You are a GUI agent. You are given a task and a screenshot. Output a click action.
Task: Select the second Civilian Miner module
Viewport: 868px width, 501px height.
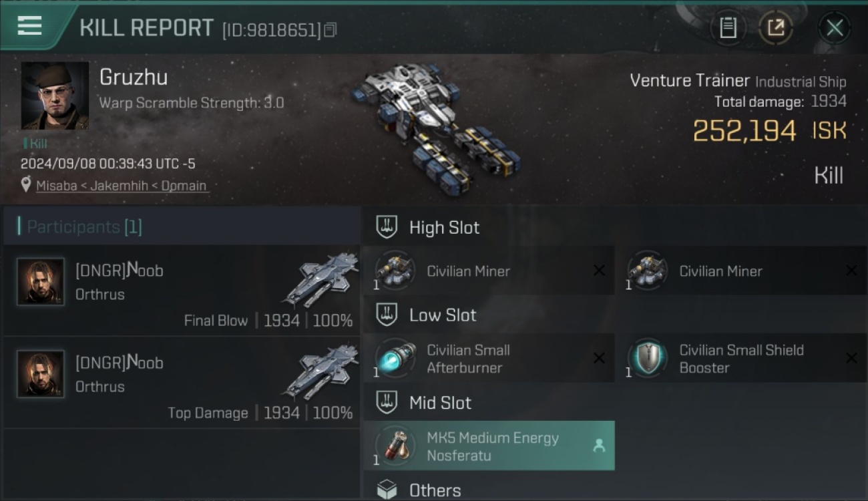pos(741,271)
